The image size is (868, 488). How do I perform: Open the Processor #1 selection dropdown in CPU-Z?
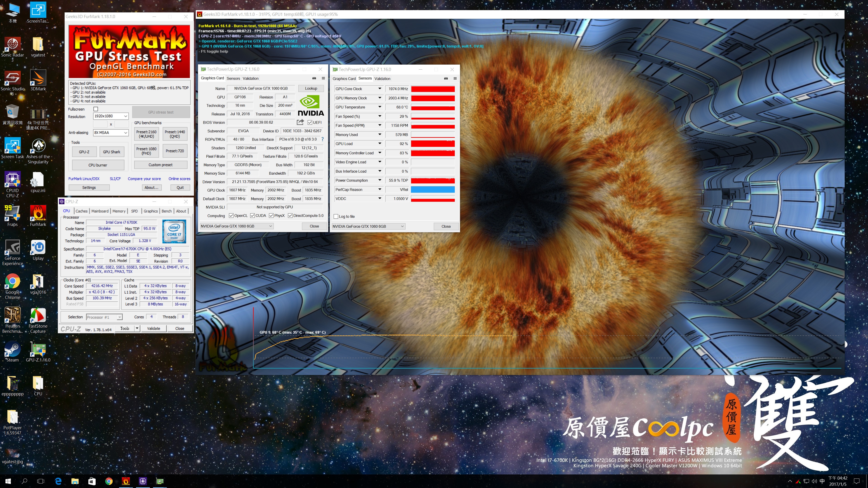pos(104,317)
